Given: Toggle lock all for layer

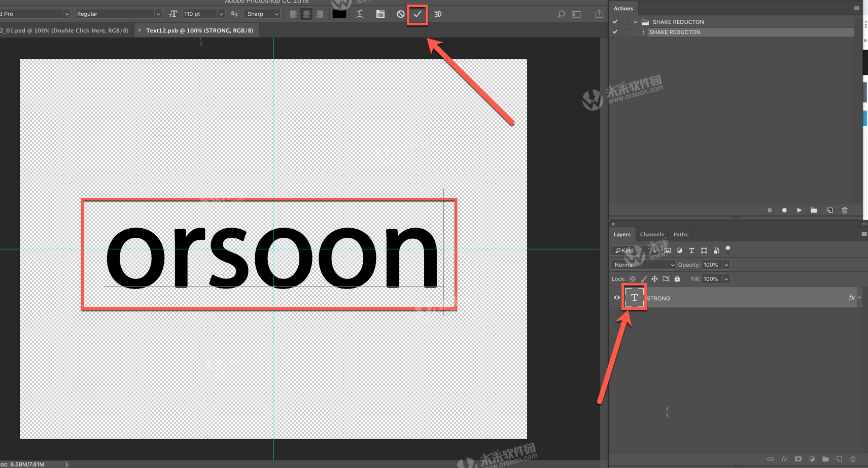Looking at the screenshot, I should 677,279.
